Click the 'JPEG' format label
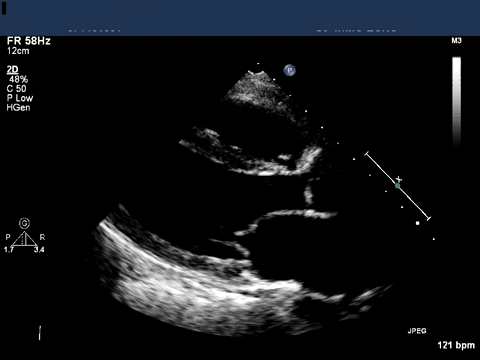Screen dimensions: 480x360 point(417,331)
